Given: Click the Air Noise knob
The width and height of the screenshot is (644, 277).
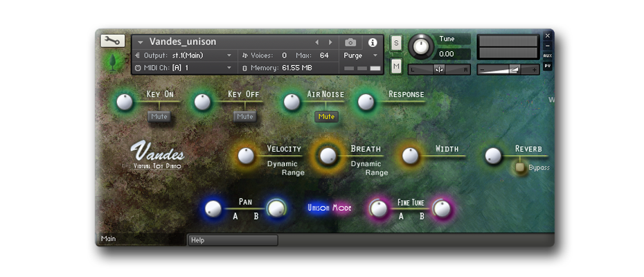Looking at the screenshot, I should click(x=292, y=102).
